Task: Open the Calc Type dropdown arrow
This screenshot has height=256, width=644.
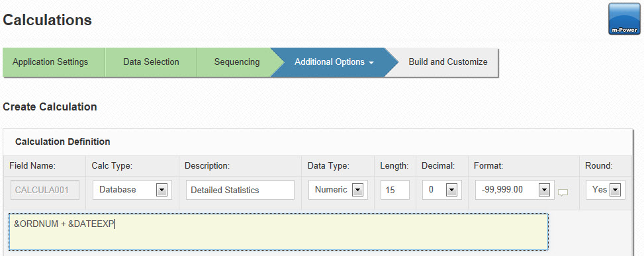Action: pos(161,190)
